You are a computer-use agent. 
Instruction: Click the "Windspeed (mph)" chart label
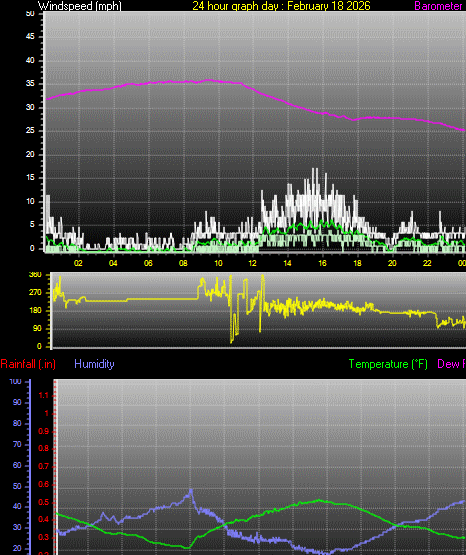tap(80, 6)
